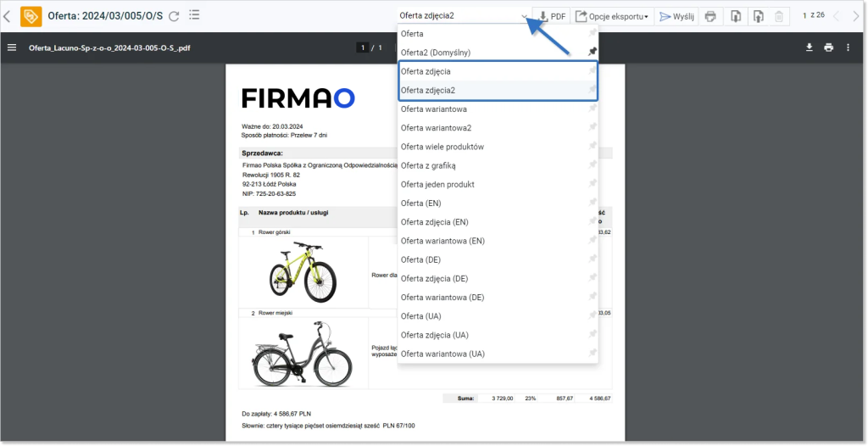The height and width of the screenshot is (446, 868).
Task: Open the list view icon next to refresh
Action: 195,16
